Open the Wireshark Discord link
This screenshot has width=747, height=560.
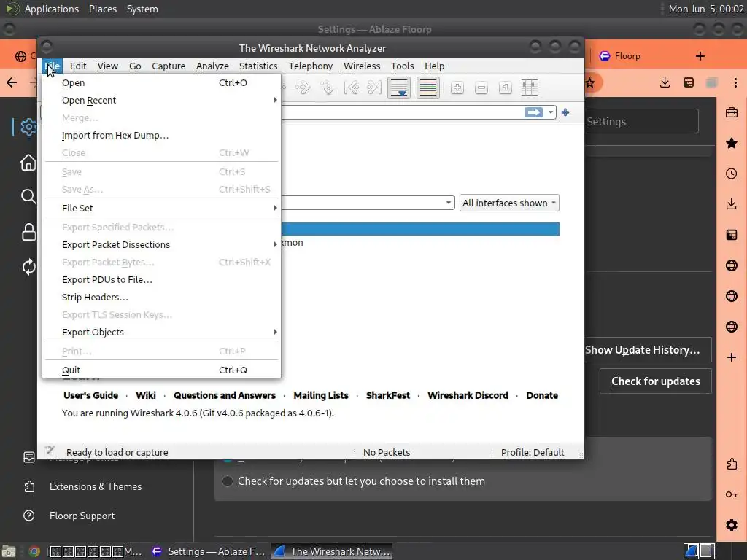pyautogui.click(x=468, y=395)
